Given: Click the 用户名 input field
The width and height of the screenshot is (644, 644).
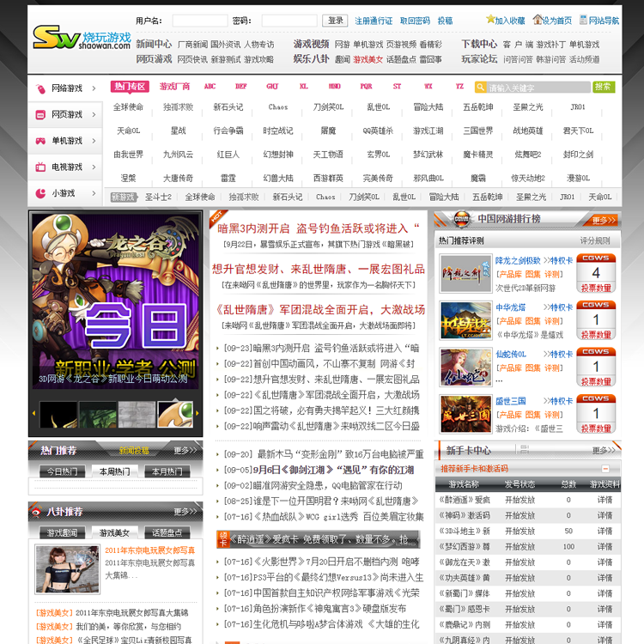Looking at the screenshot, I should (x=200, y=21).
